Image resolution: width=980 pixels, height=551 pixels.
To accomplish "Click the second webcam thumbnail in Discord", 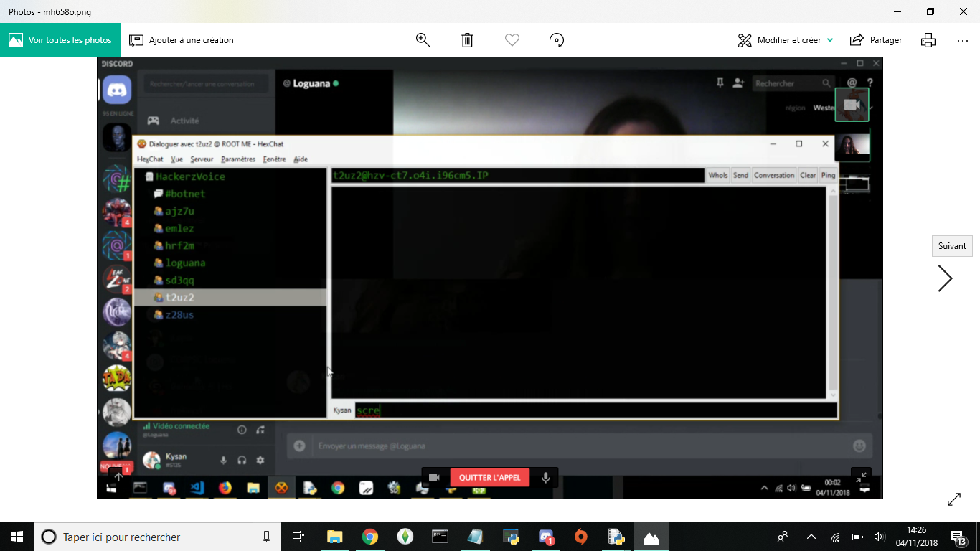I will pyautogui.click(x=852, y=145).
